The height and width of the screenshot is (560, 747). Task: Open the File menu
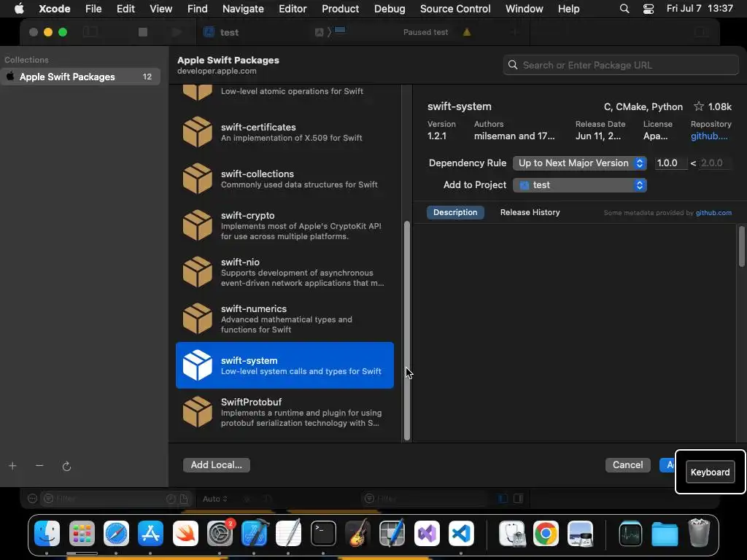coord(93,9)
